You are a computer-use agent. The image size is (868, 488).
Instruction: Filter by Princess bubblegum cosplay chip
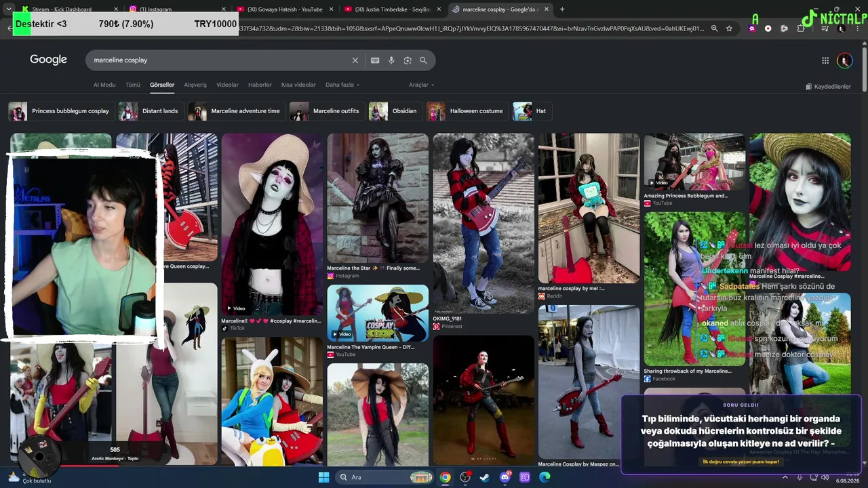coord(60,111)
